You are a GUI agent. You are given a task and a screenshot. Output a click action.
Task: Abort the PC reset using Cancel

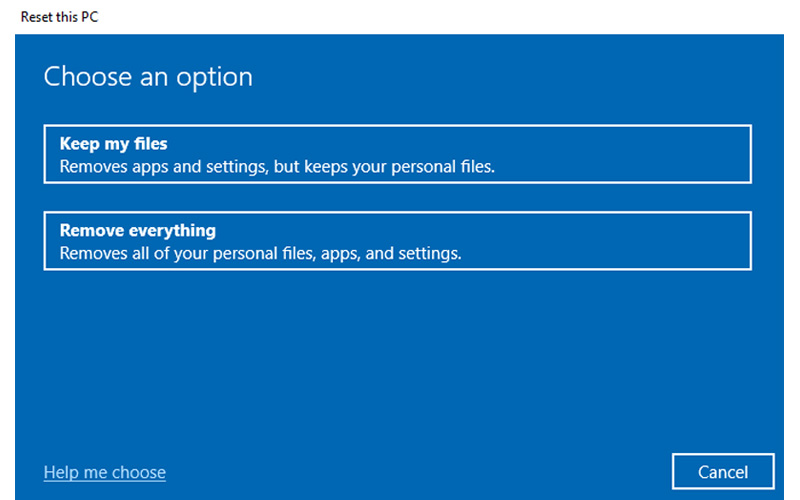click(x=723, y=472)
